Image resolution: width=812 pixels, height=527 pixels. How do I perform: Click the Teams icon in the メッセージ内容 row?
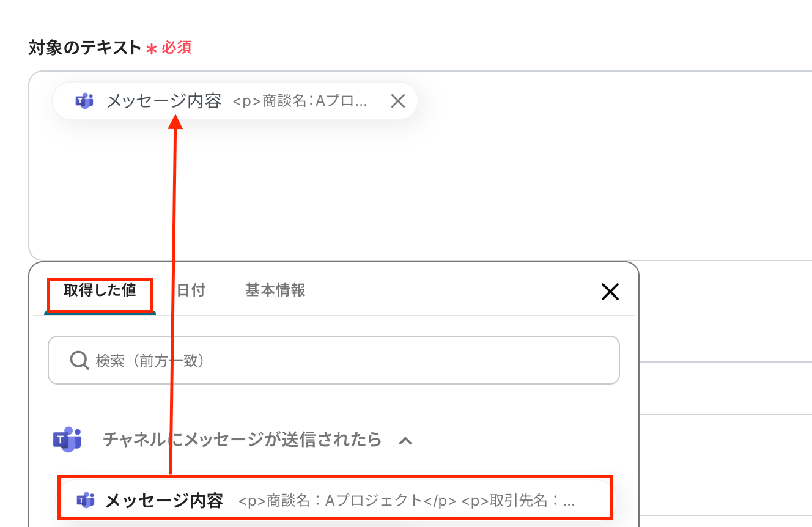click(x=85, y=500)
